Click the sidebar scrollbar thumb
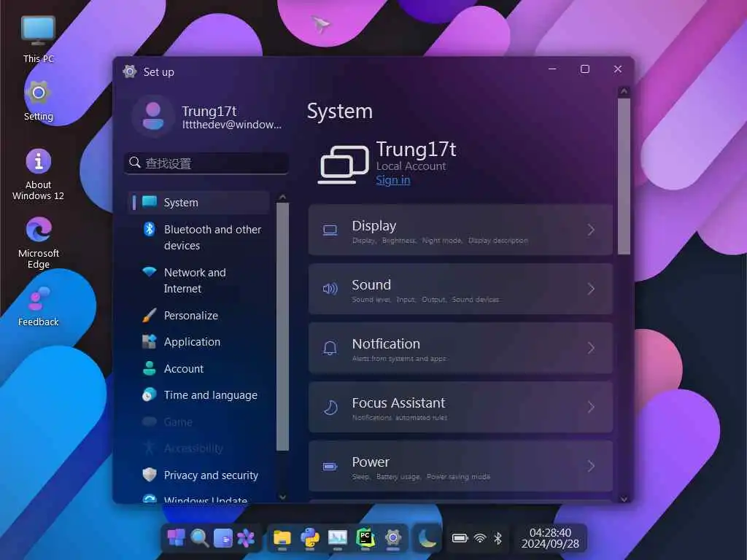Viewport: 747px width, 560px height. [x=282, y=327]
